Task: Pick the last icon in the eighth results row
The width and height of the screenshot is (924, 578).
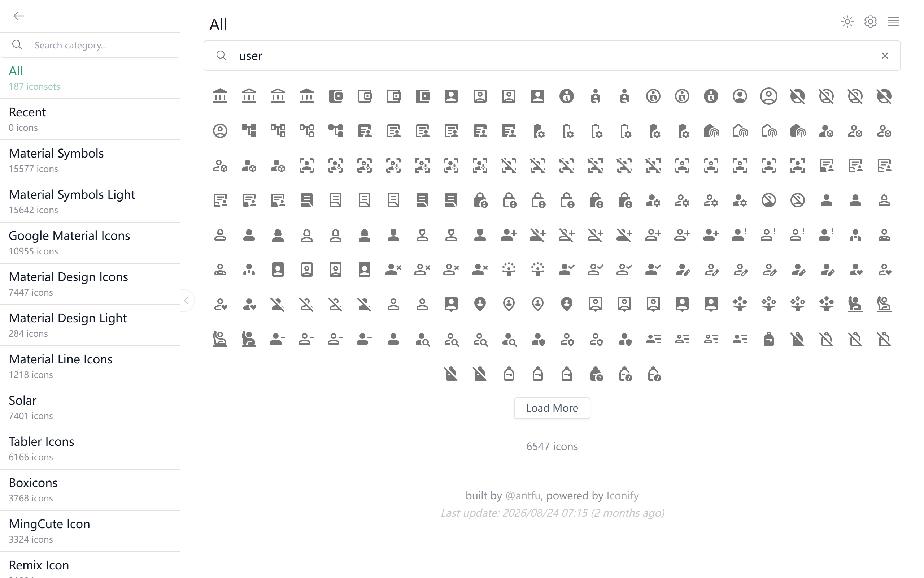Action: (884, 339)
